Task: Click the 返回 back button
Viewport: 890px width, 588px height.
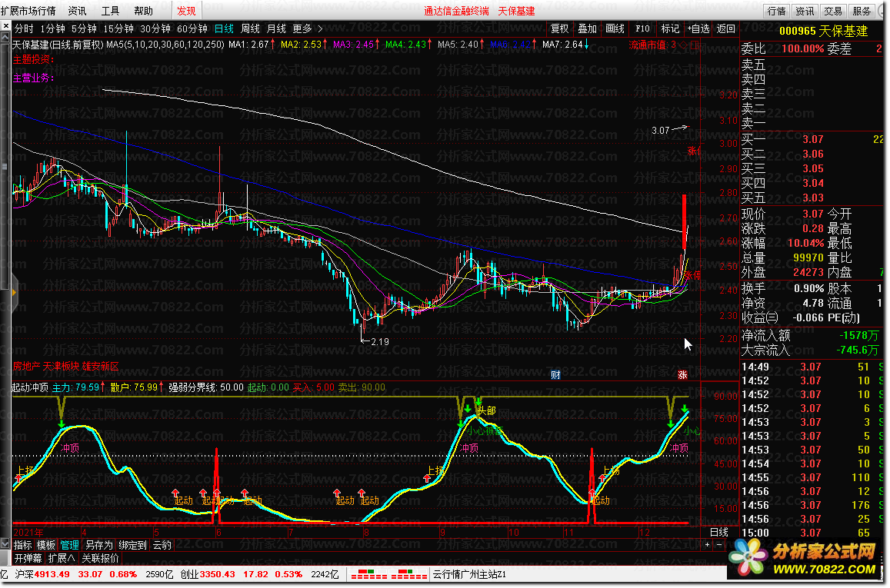Action: [x=726, y=28]
